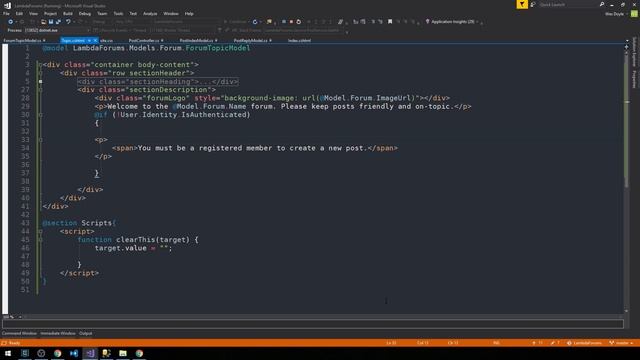Open the Team menu
640x360 pixels.
(102, 13)
